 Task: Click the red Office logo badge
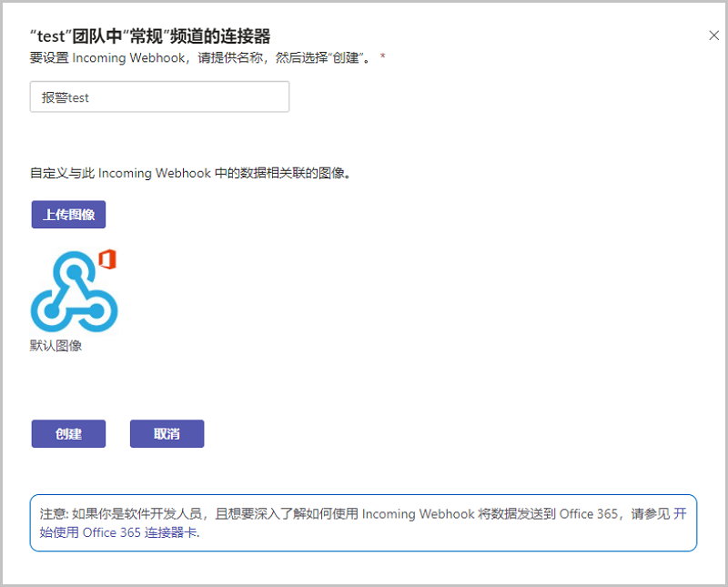click(x=106, y=258)
